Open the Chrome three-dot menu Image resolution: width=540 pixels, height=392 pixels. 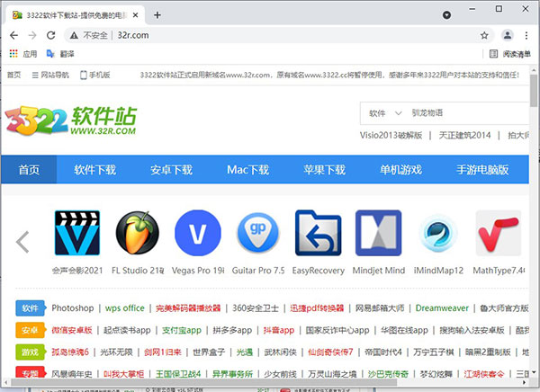click(x=526, y=35)
